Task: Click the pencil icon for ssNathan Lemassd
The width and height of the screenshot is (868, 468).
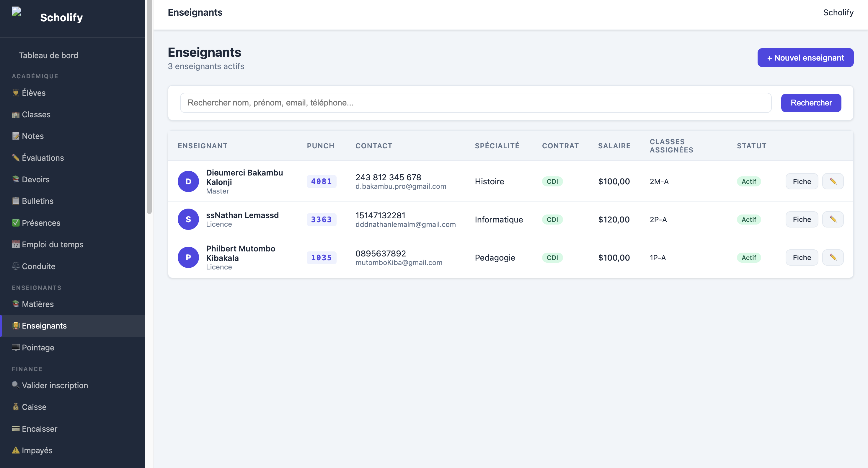Action: coord(833,220)
